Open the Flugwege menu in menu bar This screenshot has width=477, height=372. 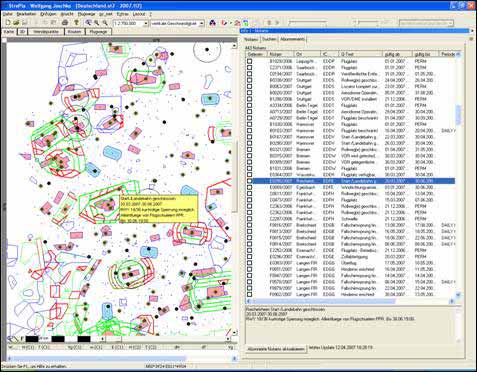point(86,14)
